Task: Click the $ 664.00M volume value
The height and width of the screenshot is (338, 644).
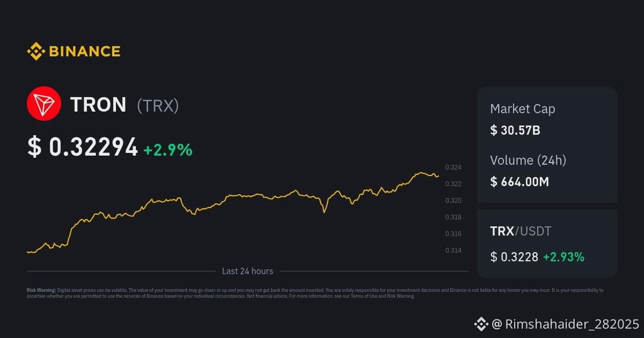Action: point(519,181)
